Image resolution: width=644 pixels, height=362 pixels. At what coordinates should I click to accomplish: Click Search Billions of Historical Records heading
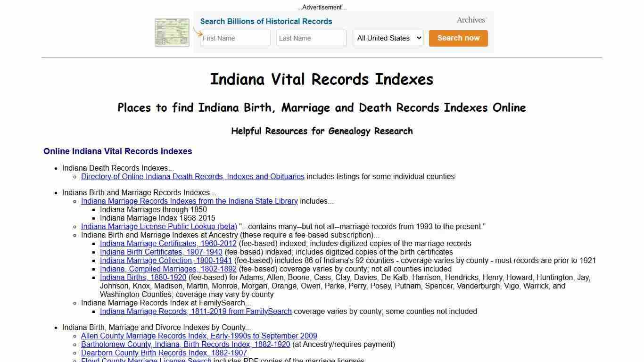(265, 21)
